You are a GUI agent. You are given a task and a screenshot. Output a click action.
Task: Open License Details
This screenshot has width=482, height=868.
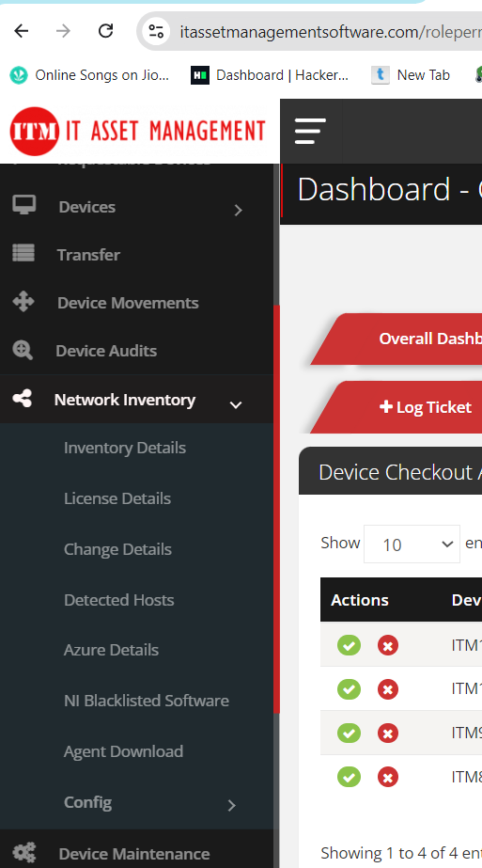(x=117, y=498)
